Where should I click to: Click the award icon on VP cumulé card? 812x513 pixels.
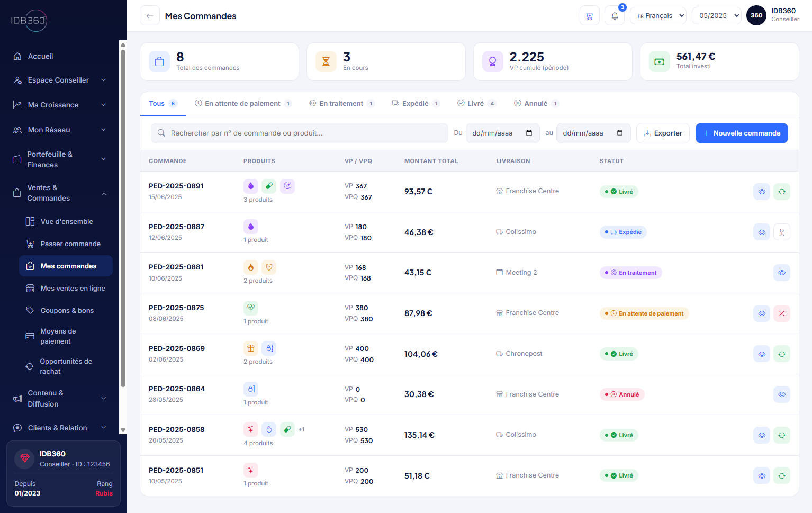coord(493,61)
